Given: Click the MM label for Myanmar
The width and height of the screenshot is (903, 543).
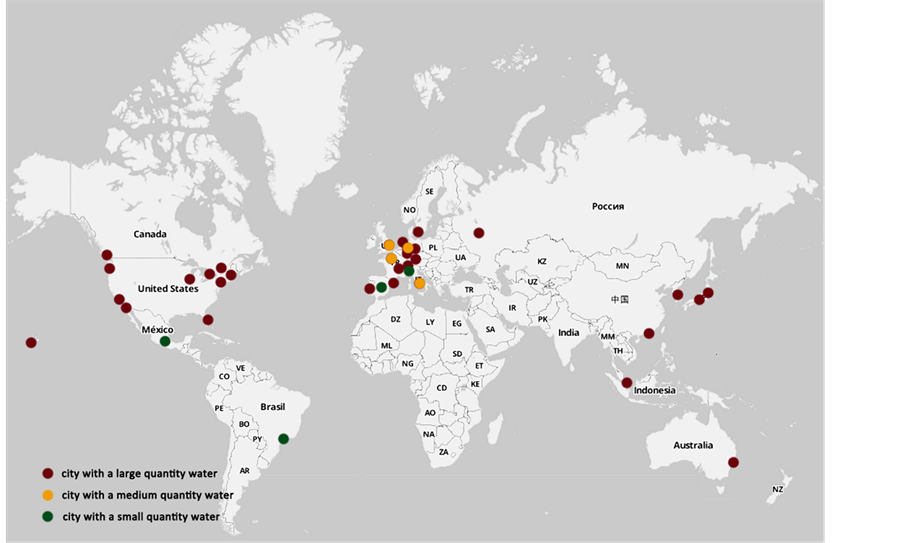Looking at the screenshot, I should pyautogui.click(x=608, y=337).
